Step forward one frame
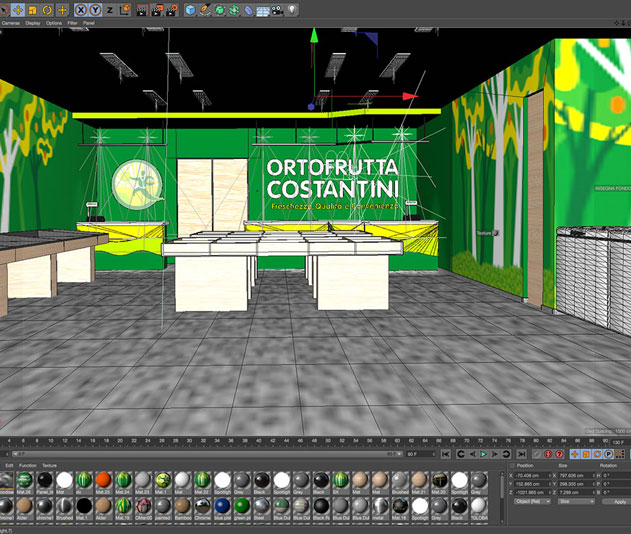This screenshot has width=631, height=534. (495, 454)
